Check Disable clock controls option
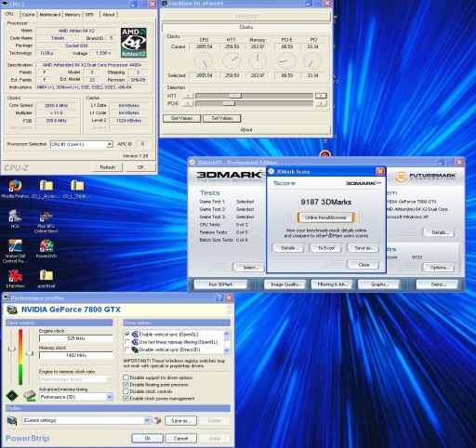This screenshot has width=476, height=448. [126, 391]
